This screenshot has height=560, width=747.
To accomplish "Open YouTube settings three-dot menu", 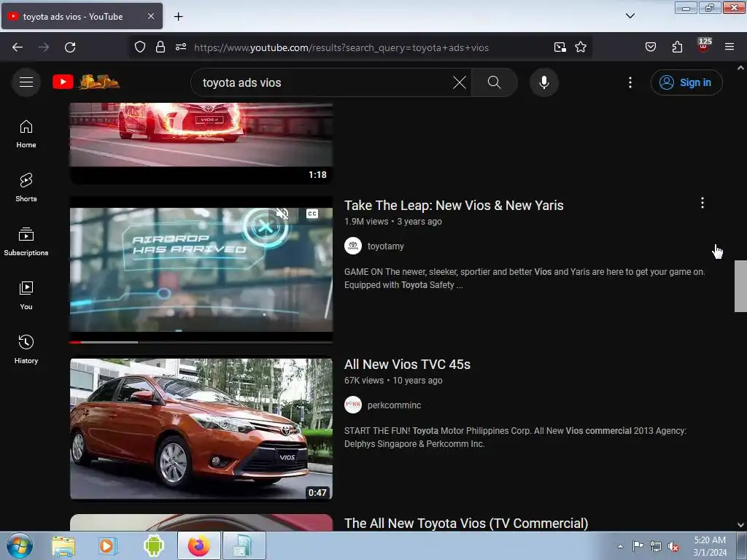I will click(630, 82).
